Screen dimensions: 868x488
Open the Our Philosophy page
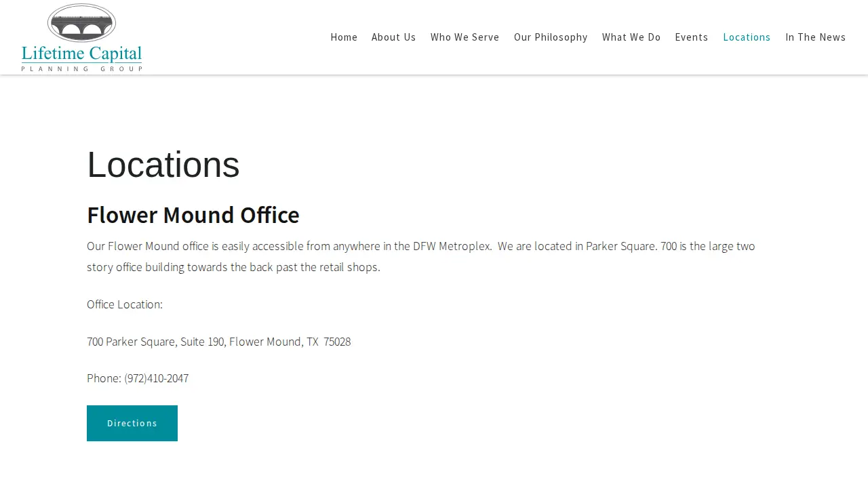[551, 37]
